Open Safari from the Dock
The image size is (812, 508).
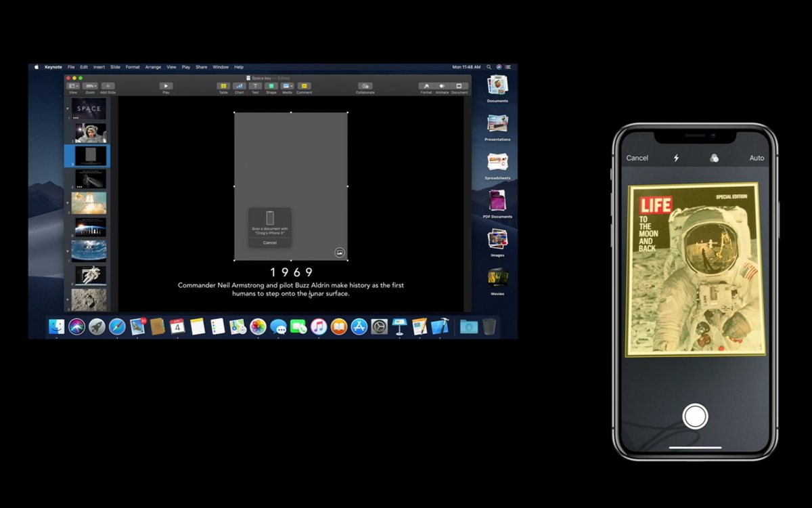pyautogui.click(x=117, y=326)
